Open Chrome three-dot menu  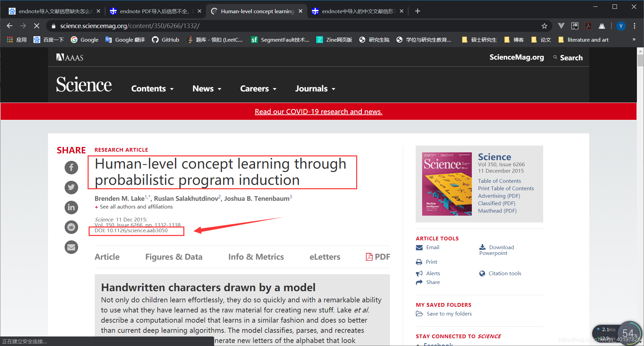635,26
